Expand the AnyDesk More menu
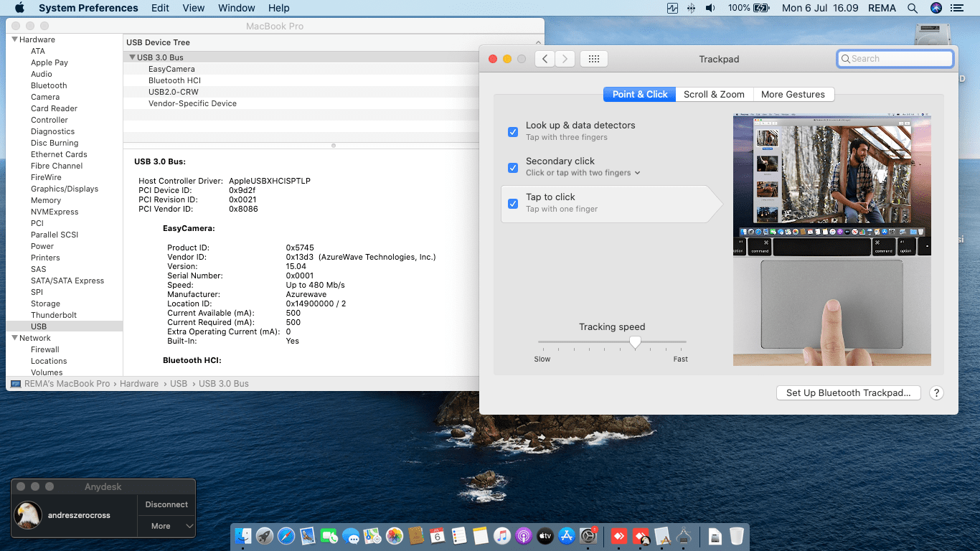Image resolution: width=980 pixels, height=551 pixels. point(166,526)
